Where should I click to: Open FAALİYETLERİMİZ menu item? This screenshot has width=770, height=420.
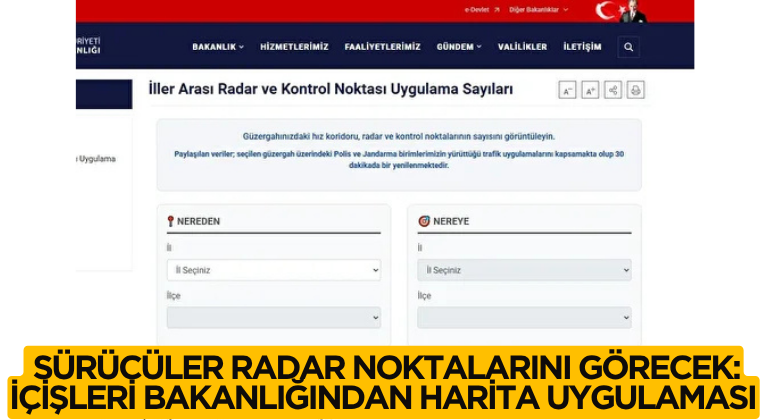point(383,47)
